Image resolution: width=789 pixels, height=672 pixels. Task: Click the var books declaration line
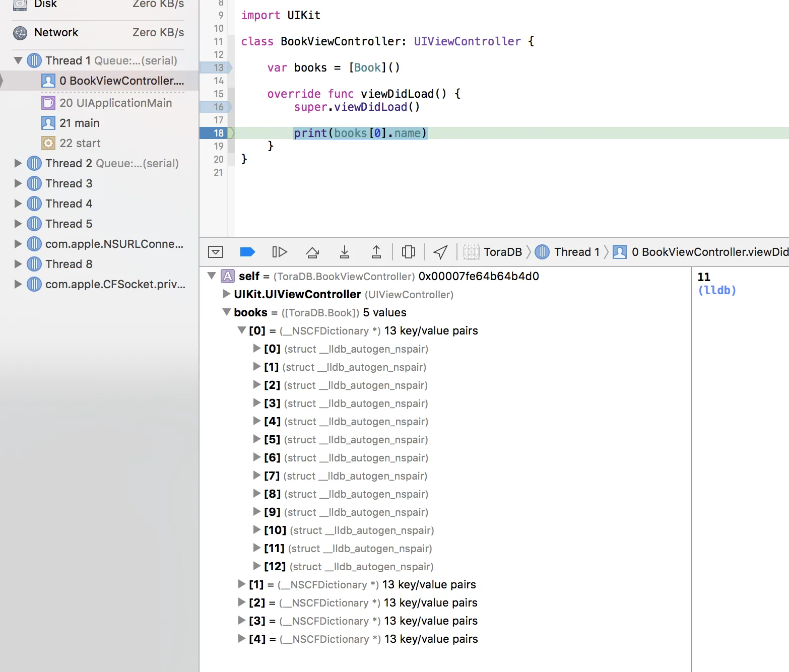click(x=334, y=68)
